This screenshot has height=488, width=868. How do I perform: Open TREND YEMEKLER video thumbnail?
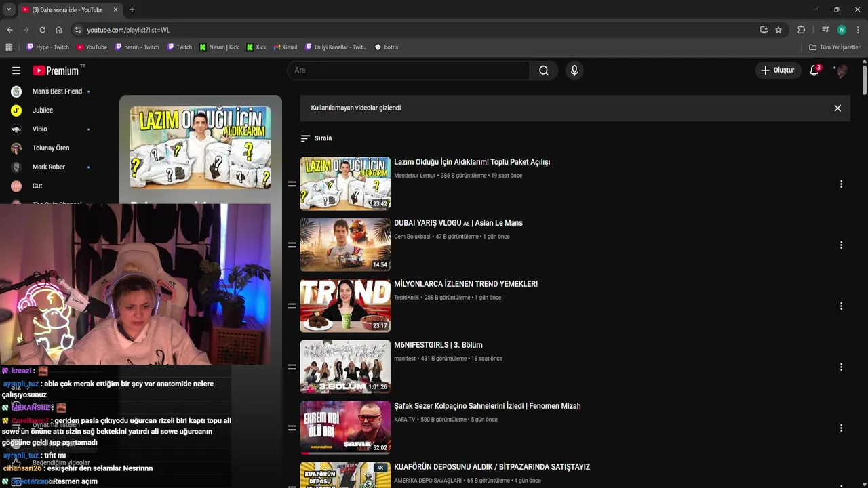345,306
